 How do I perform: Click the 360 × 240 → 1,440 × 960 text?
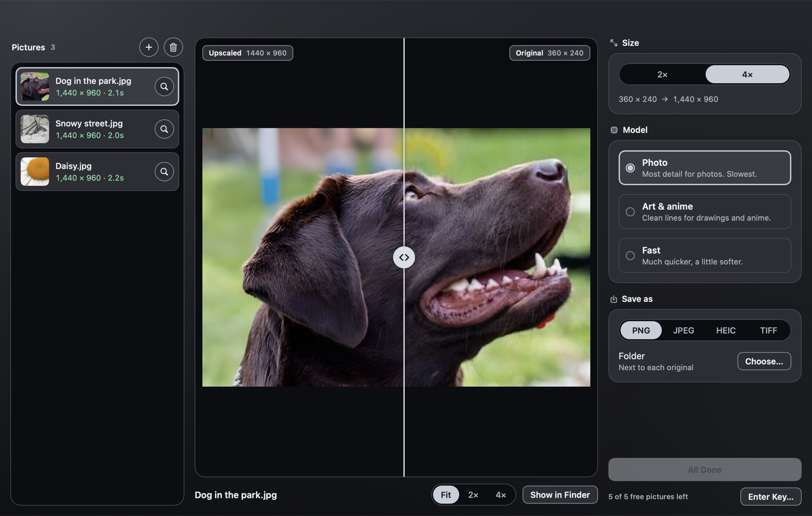point(668,99)
